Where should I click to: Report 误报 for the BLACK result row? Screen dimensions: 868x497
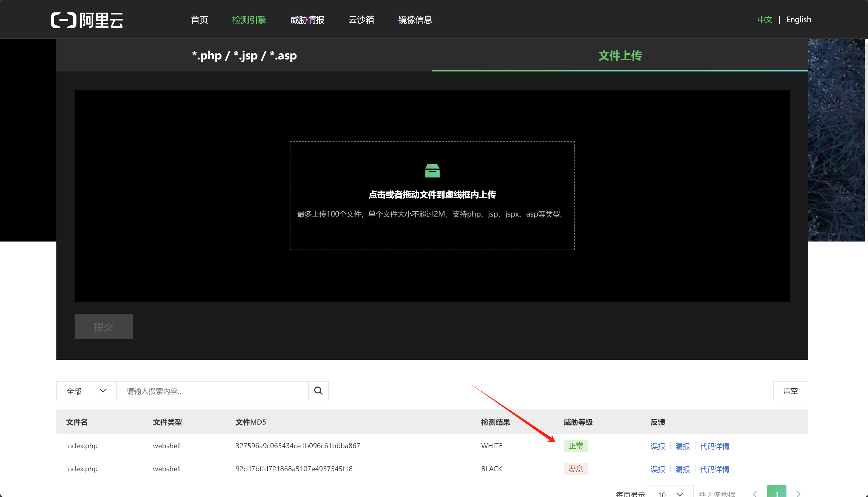point(658,469)
